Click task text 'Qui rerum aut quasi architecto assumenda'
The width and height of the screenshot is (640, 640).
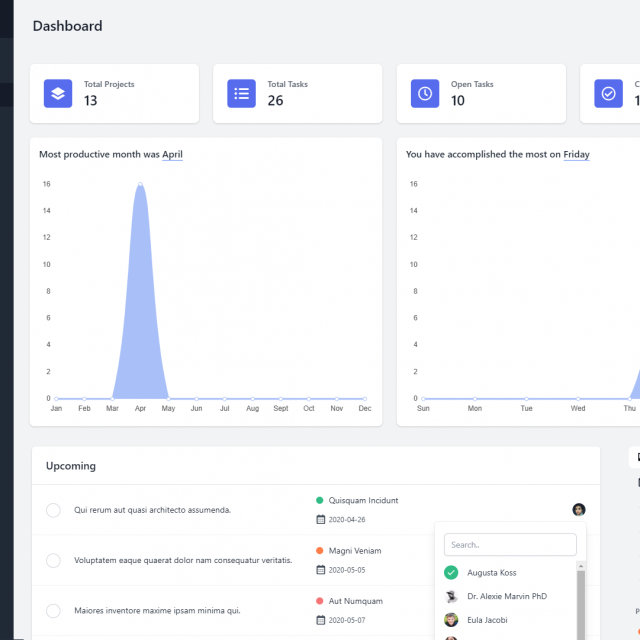pos(152,510)
